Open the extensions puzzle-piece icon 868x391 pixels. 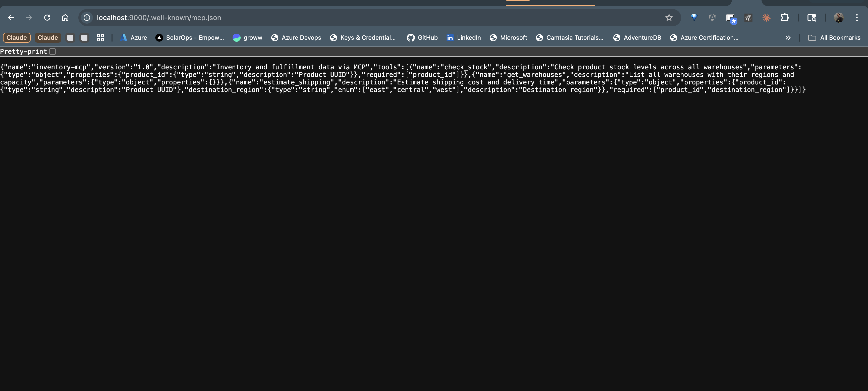tap(785, 17)
